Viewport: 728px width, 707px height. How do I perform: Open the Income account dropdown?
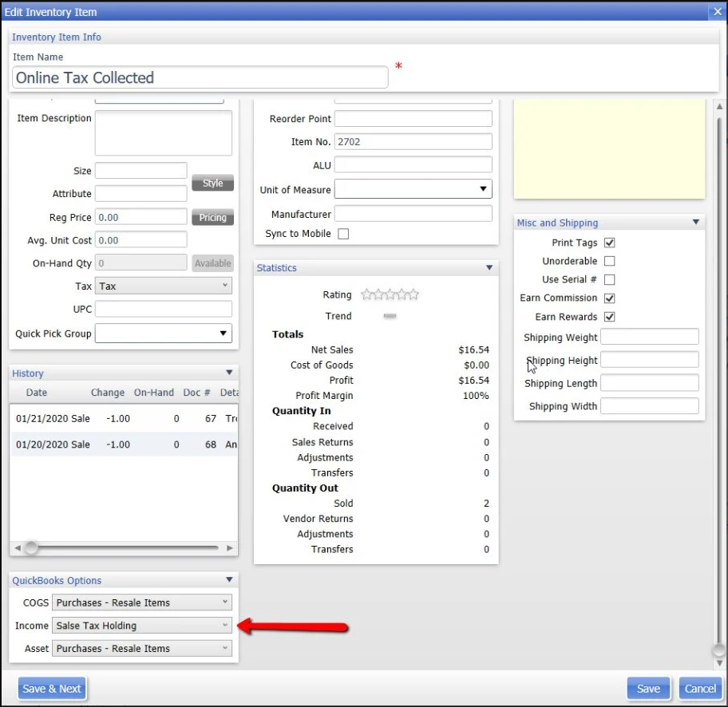click(142, 626)
